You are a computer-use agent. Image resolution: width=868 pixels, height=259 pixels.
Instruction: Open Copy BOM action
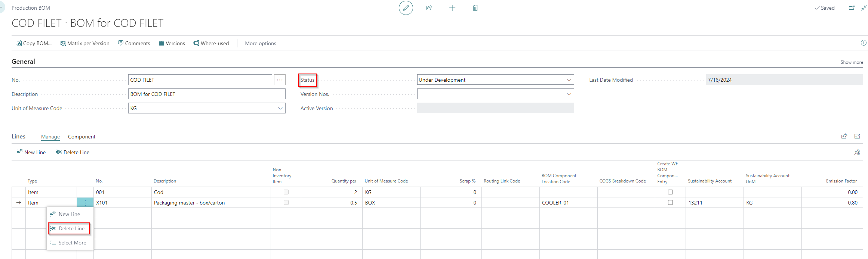click(x=34, y=43)
